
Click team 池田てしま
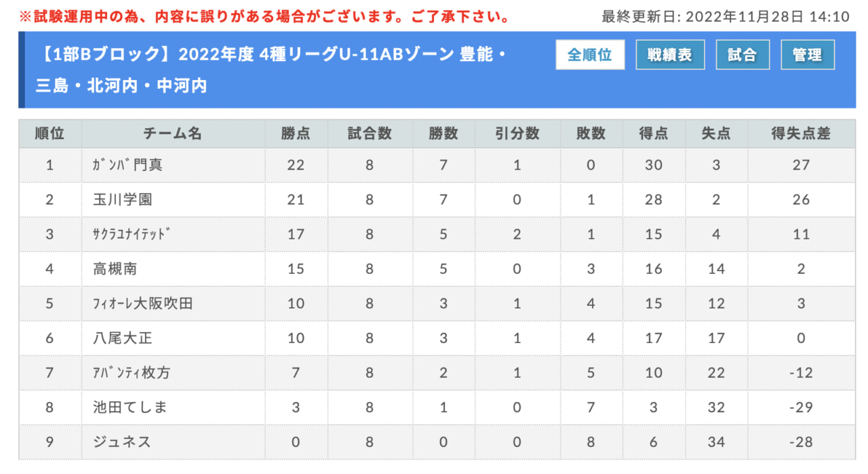point(130,408)
